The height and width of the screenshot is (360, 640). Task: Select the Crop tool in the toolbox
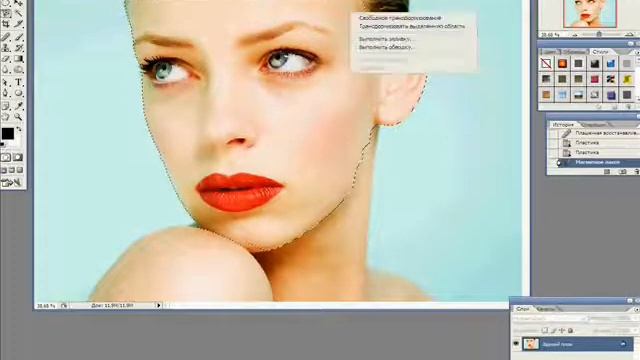(x=6, y=24)
